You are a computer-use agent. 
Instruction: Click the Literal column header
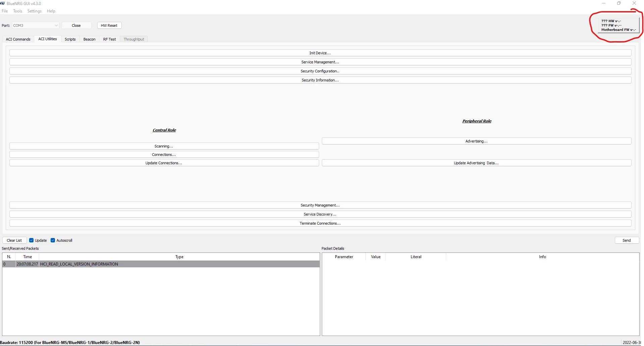pos(416,257)
